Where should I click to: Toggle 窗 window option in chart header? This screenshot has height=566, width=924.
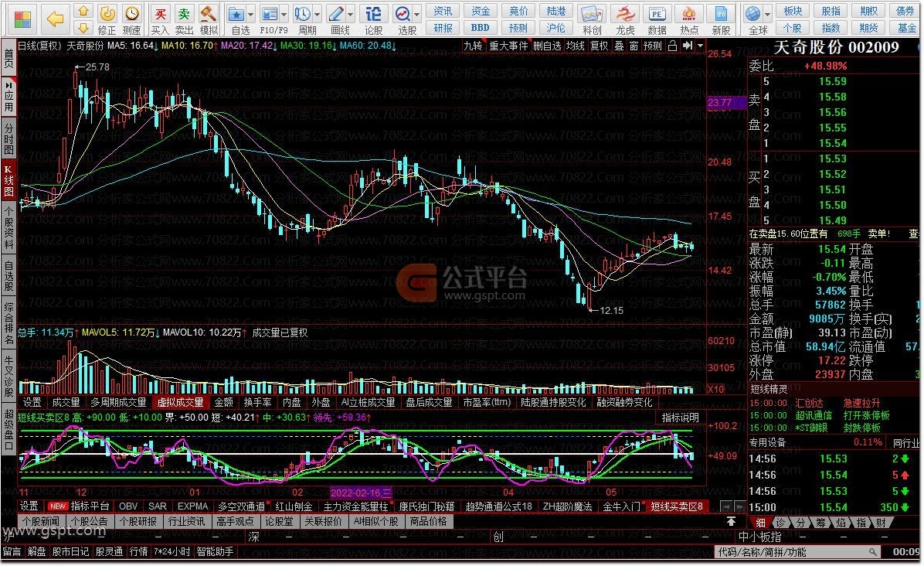click(634, 46)
